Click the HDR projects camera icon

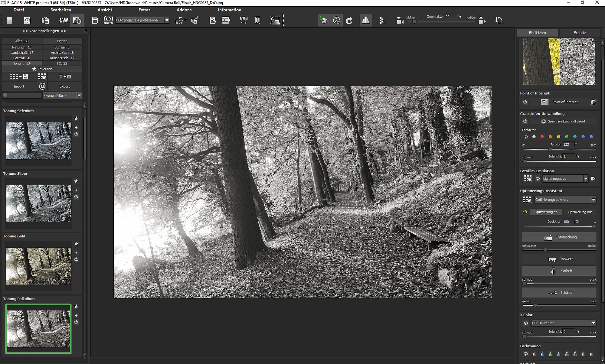108,20
